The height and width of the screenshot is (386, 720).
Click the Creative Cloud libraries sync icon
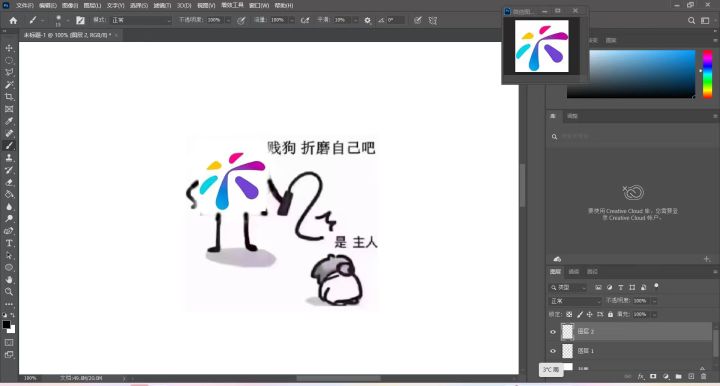[557, 259]
